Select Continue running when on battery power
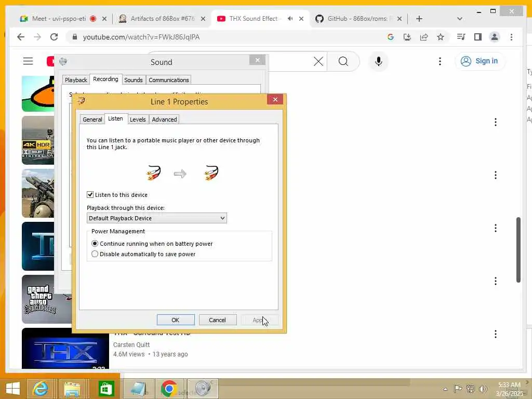This screenshot has width=532, height=399. 95,244
